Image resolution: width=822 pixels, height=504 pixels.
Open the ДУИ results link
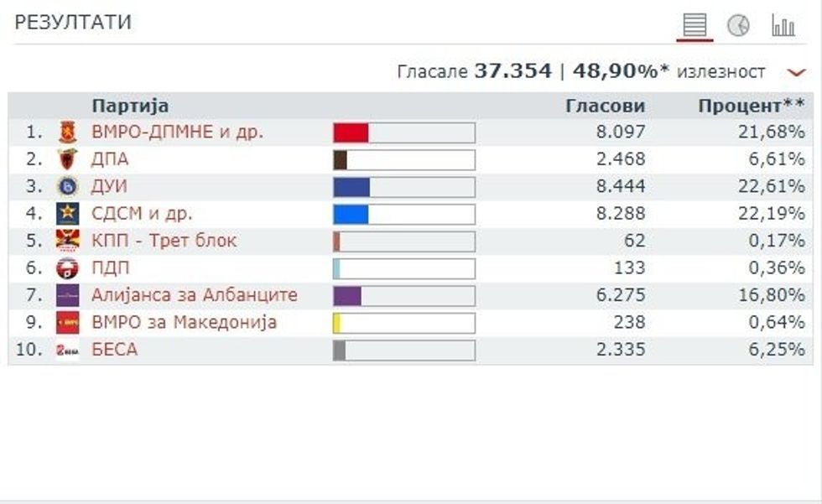[112, 185]
